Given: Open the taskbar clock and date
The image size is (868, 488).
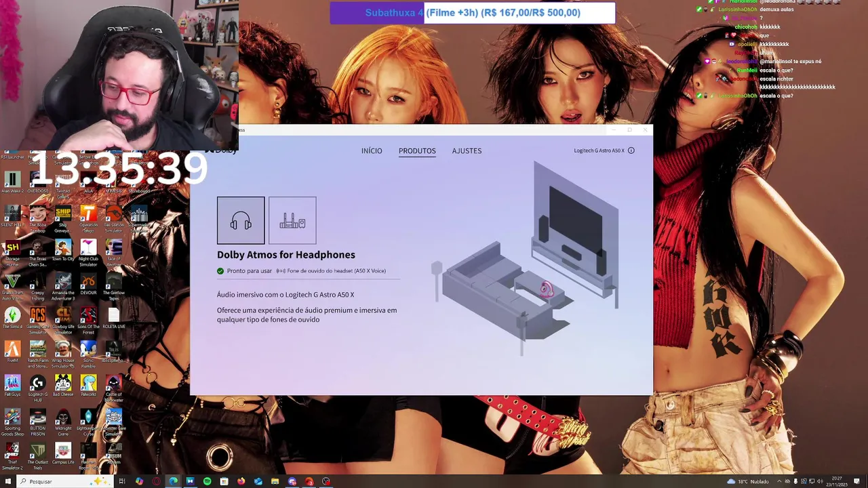Looking at the screenshot, I should (x=837, y=481).
